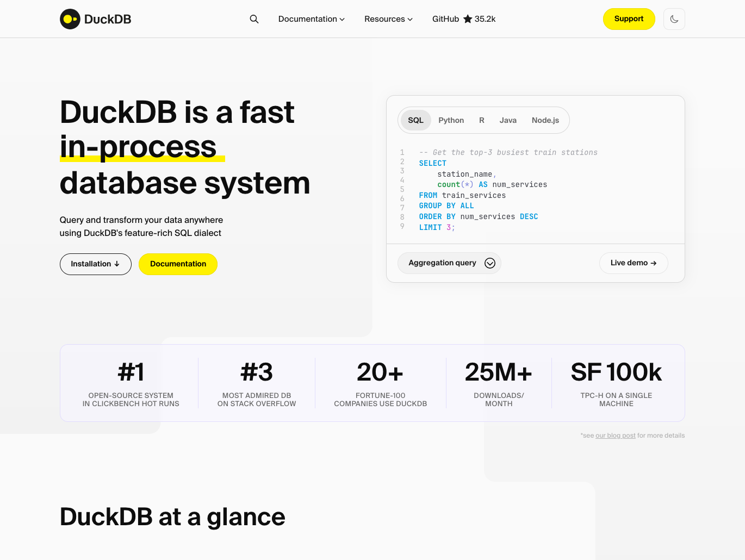Select the SQL tab
The height and width of the screenshot is (560, 745).
[x=415, y=120]
